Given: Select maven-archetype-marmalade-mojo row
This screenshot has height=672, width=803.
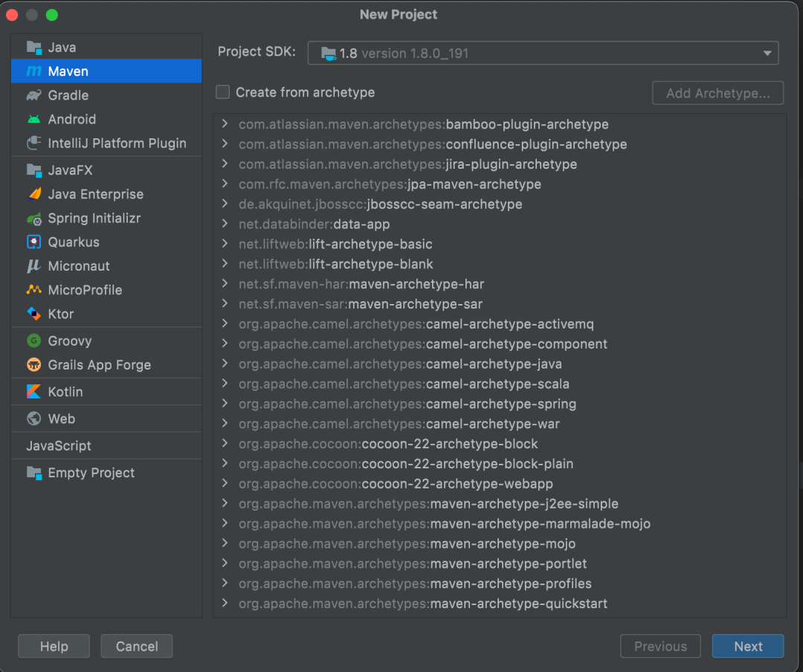Looking at the screenshot, I should coord(500,523).
